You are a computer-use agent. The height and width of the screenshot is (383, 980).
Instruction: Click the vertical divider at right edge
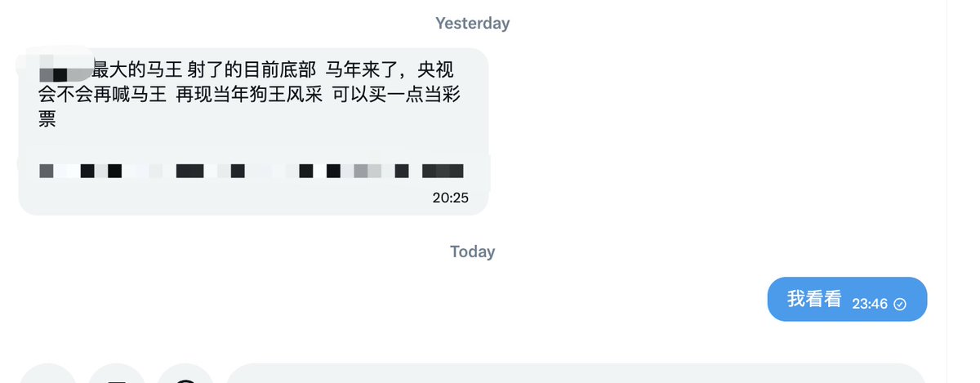pyautogui.click(x=947, y=191)
